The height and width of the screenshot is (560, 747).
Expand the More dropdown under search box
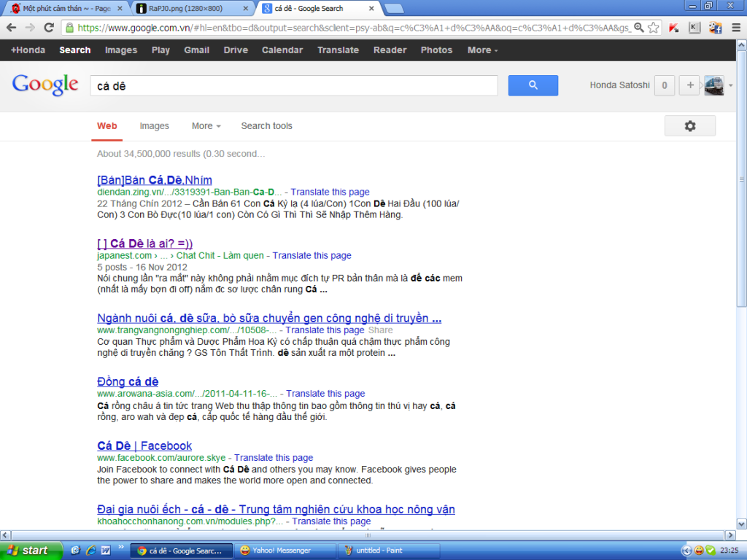[x=206, y=126]
